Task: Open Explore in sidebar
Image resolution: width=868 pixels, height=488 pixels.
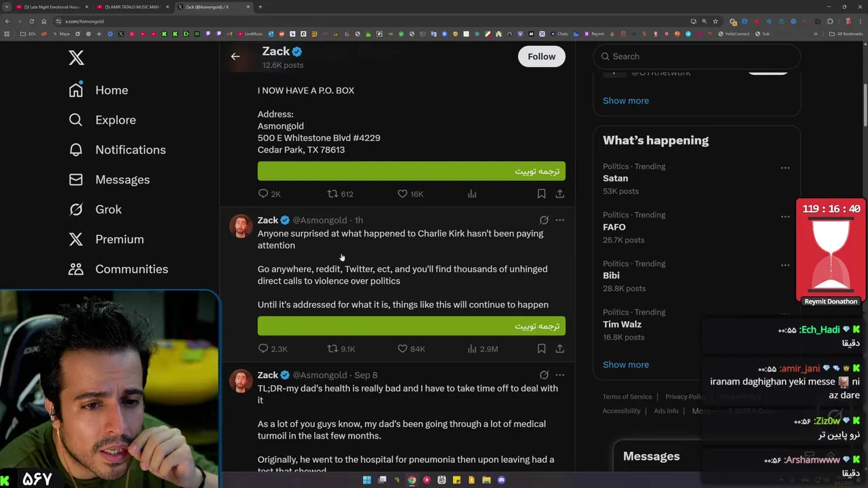Action: point(102,120)
